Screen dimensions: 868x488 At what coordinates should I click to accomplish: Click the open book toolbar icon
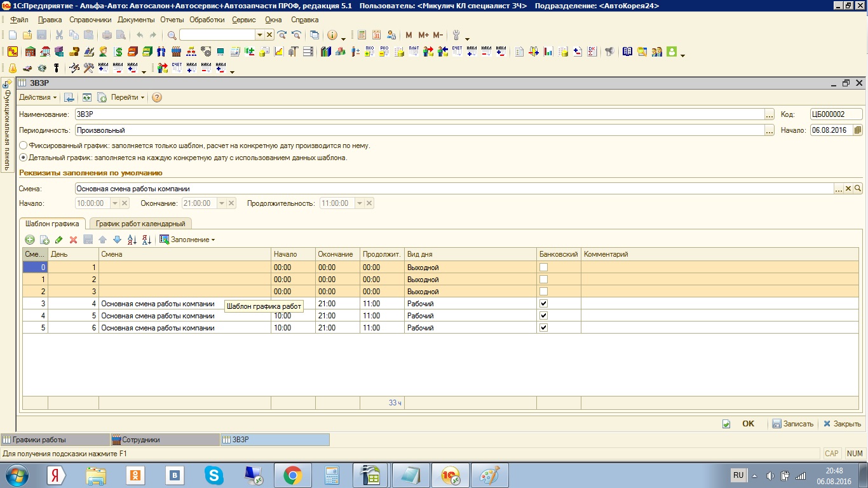628,51
